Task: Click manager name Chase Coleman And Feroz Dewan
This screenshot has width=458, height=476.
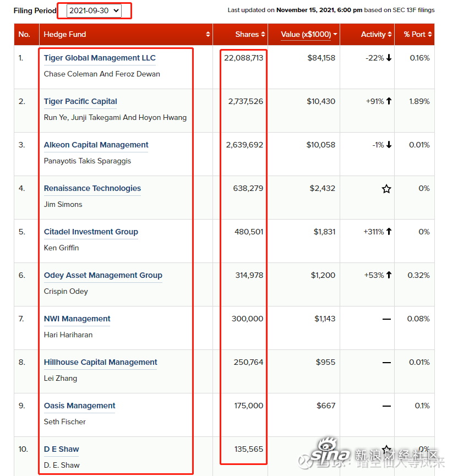Action: [102, 74]
